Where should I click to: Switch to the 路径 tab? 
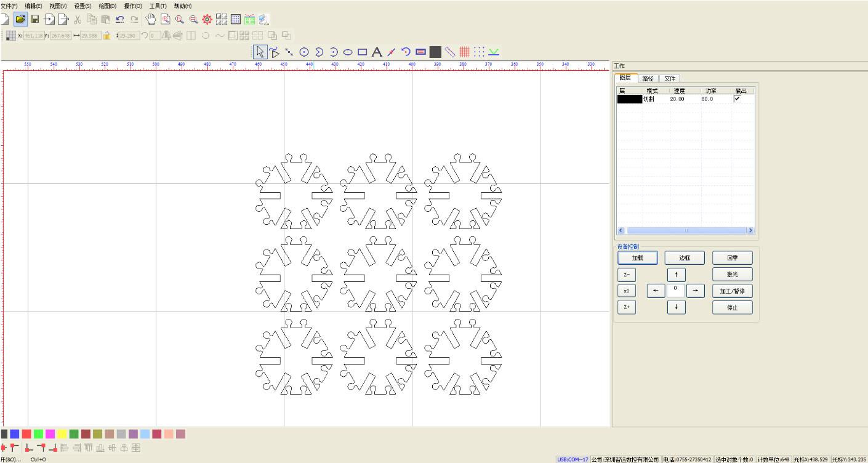[648, 78]
